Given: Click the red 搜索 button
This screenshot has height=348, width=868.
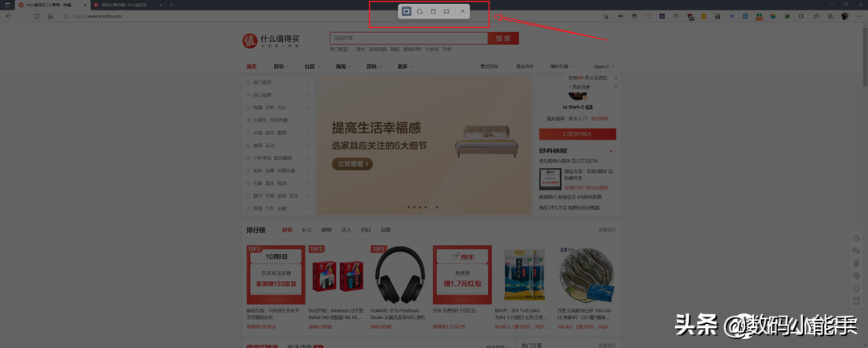Looking at the screenshot, I should (x=503, y=38).
